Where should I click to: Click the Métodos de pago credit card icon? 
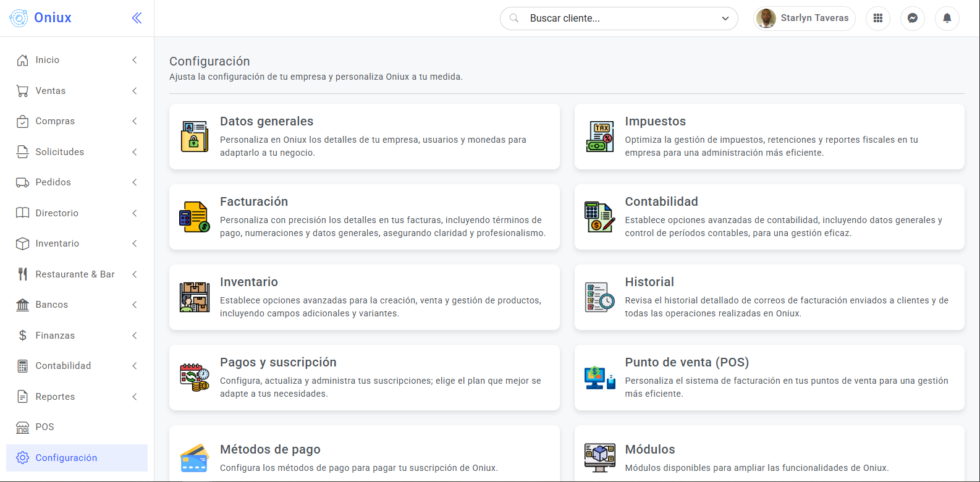[x=195, y=458]
